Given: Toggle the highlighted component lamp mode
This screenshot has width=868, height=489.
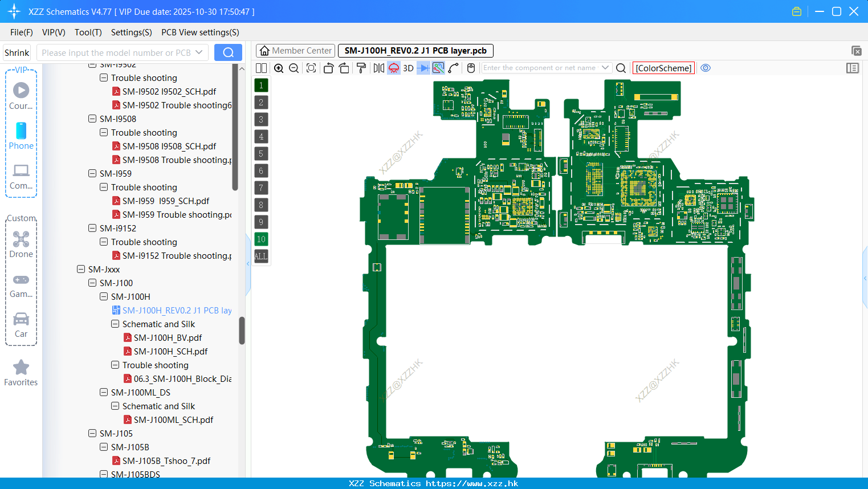Looking at the screenshot, I should 394,68.
